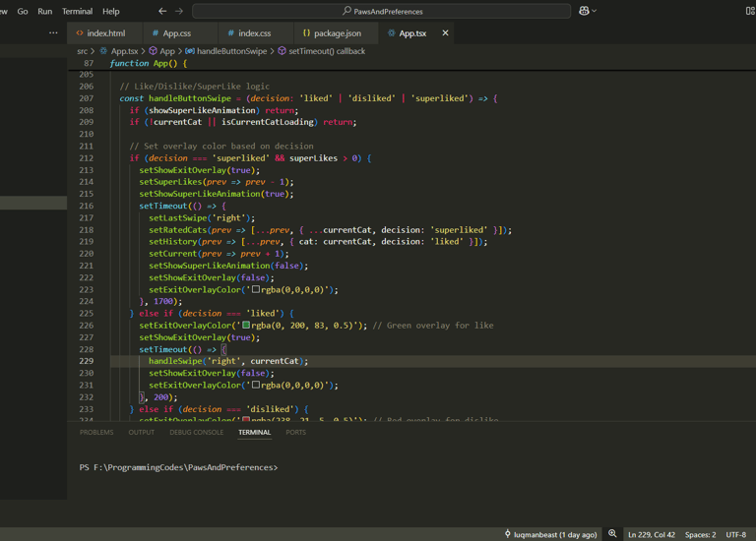Click the Spaces: 2 indentation setting
756x541 pixels.
point(700,534)
